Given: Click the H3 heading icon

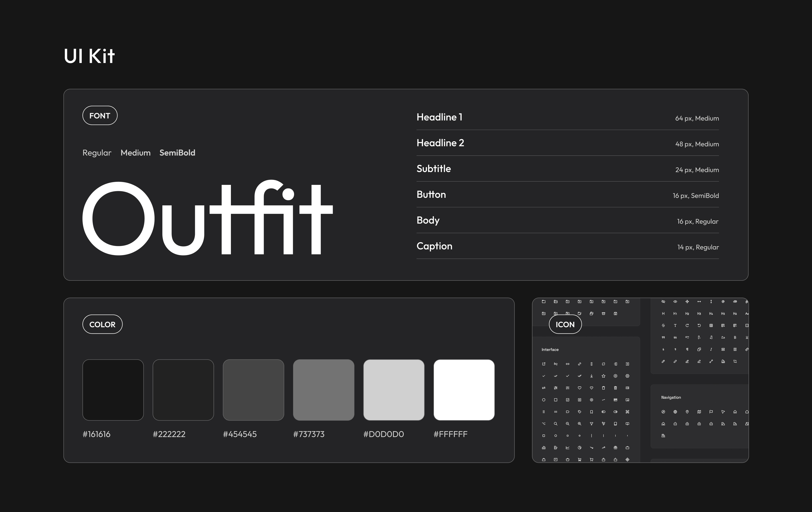Looking at the screenshot, I should tap(699, 313).
